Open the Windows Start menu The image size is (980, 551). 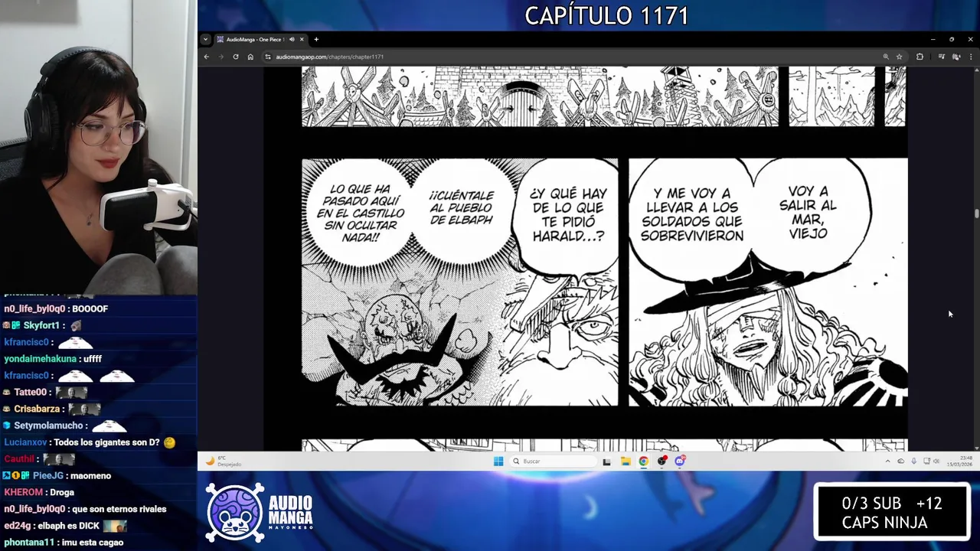(498, 461)
